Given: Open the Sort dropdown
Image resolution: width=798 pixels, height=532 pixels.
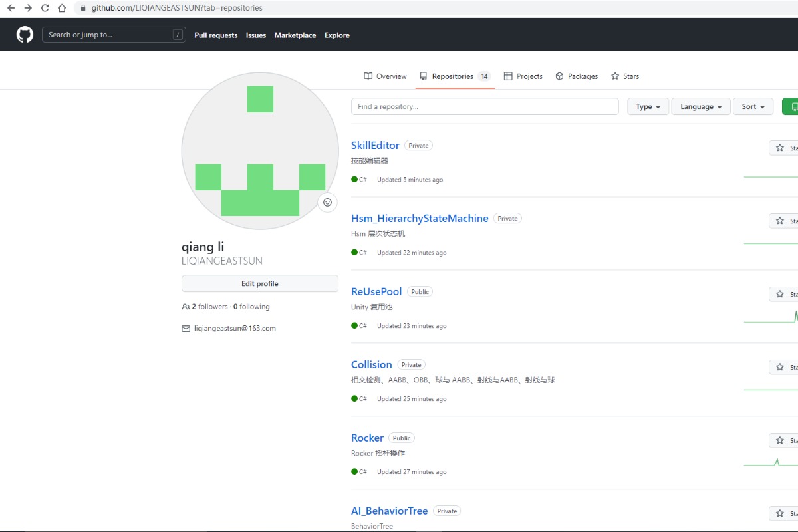Looking at the screenshot, I should 753,106.
